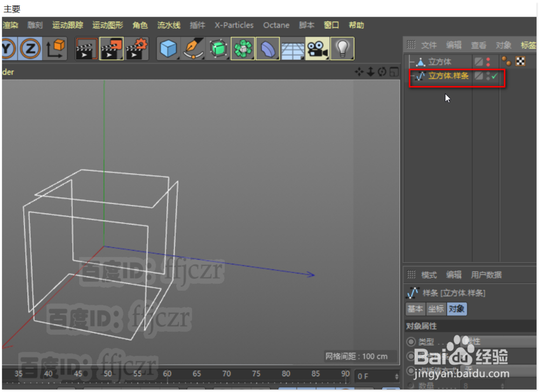
Task: Open object manager 对象 menu
Action: 503,45
